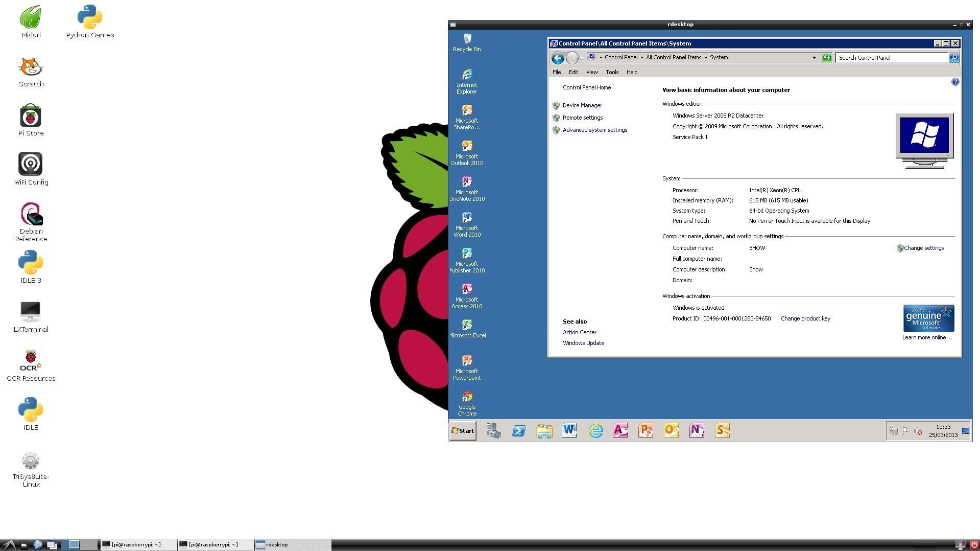Click the red shutdown icon on the Pi panel

(x=973, y=545)
